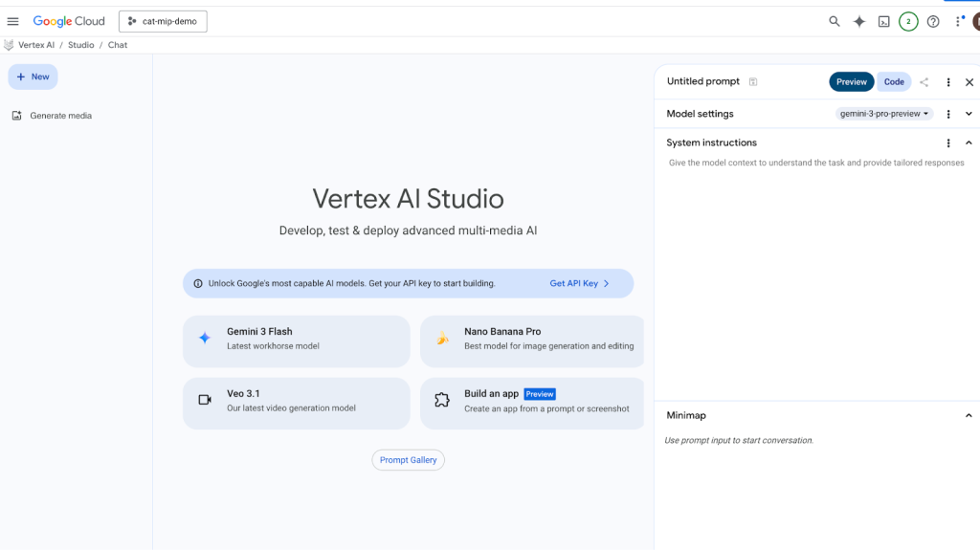The image size is (980, 550).
Task: Open the green notifications badge showing 2
Action: click(x=908, y=21)
